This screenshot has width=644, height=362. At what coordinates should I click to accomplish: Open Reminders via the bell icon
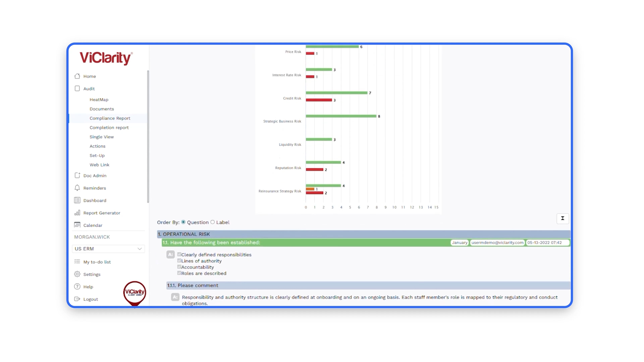[x=77, y=188]
